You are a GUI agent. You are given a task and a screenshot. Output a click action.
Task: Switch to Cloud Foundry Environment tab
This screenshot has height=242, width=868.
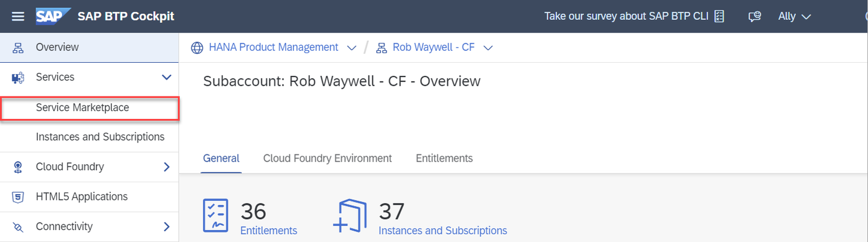pyautogui.click(x=327, y=158)
